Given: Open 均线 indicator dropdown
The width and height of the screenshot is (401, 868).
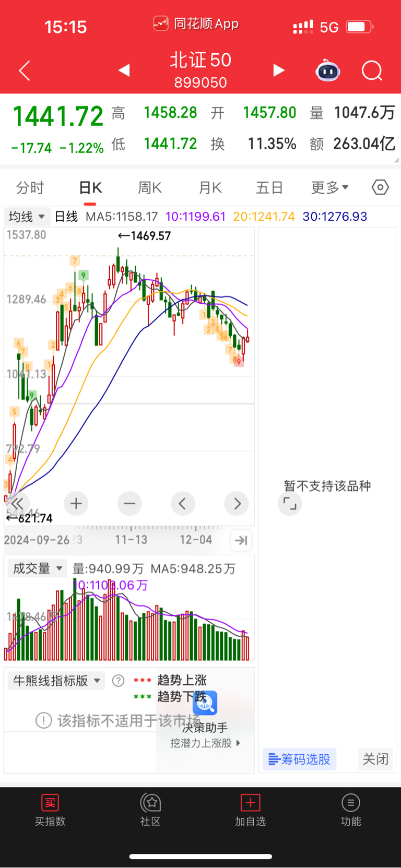Looking at the screenshot, I should coord(26,217).
